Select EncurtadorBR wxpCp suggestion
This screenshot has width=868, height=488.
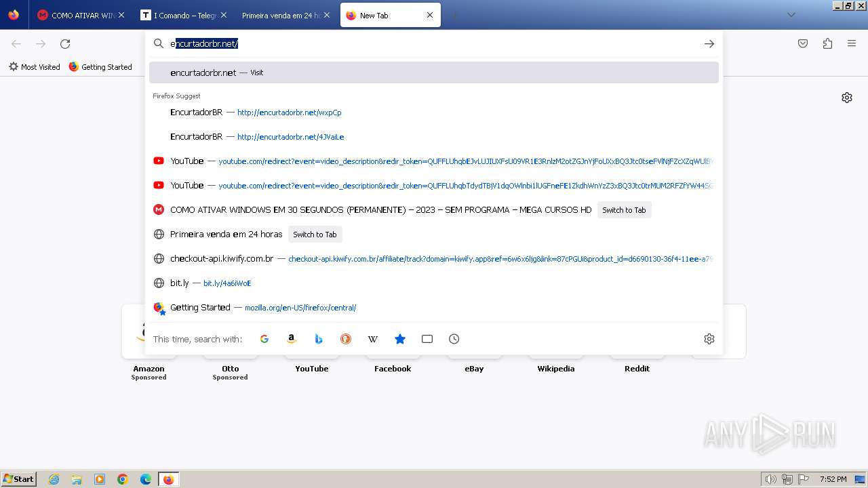[434, 113]
